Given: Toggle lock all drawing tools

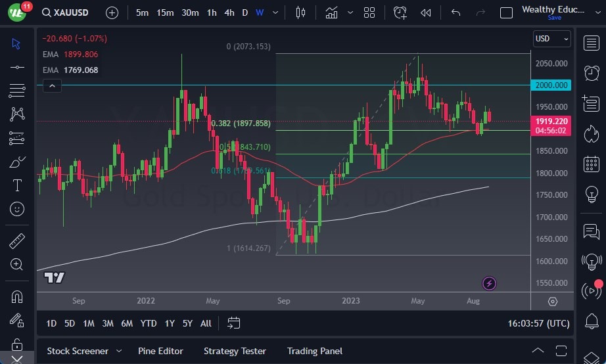Looking at the screenshot, I should pyautogui.click(x=17, y=344).
